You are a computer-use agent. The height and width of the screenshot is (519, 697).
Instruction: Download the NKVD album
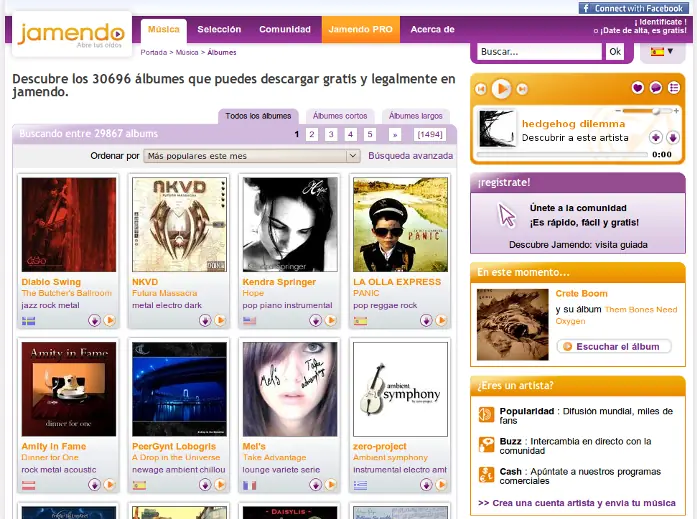pyautogui.click(x=205, y=320)
